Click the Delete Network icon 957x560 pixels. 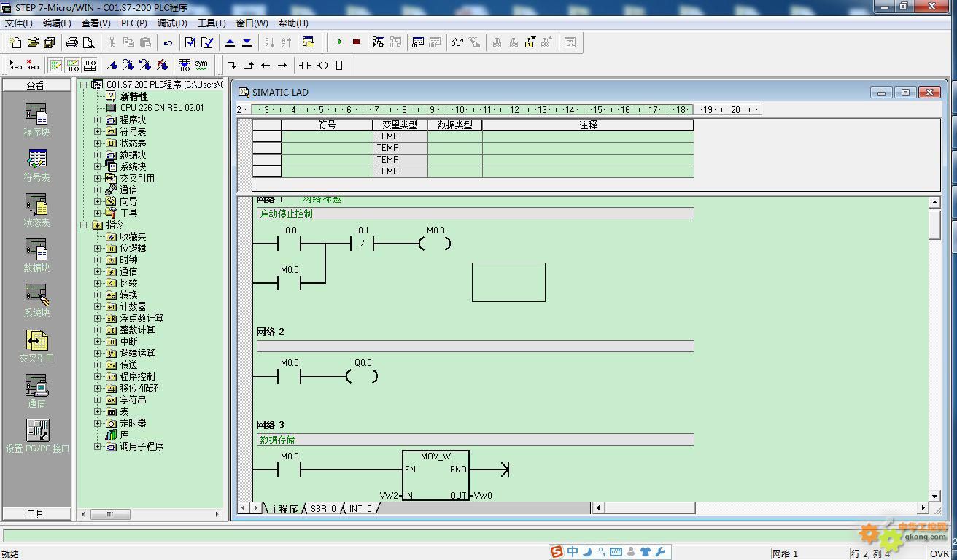click(32, 65)
